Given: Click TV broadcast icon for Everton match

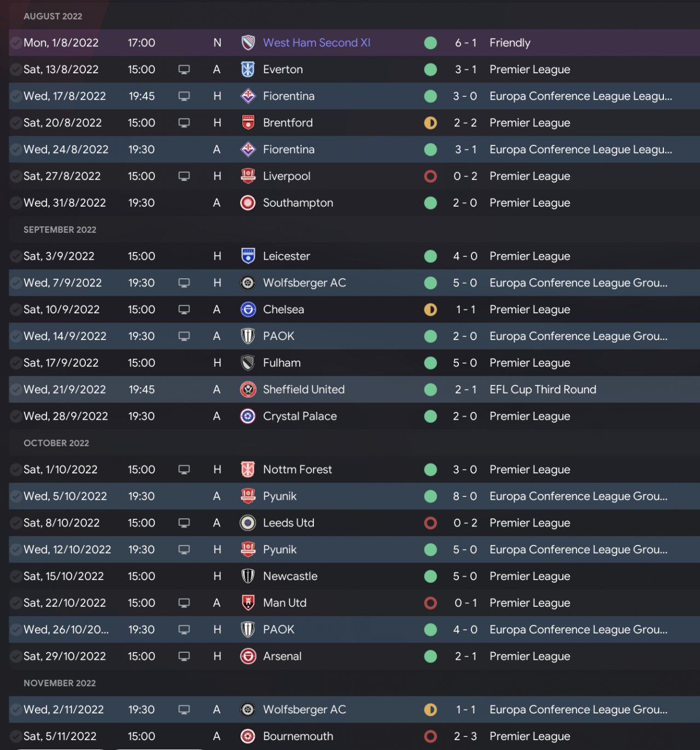Looking at the screenshot, I should click(184, 69).
